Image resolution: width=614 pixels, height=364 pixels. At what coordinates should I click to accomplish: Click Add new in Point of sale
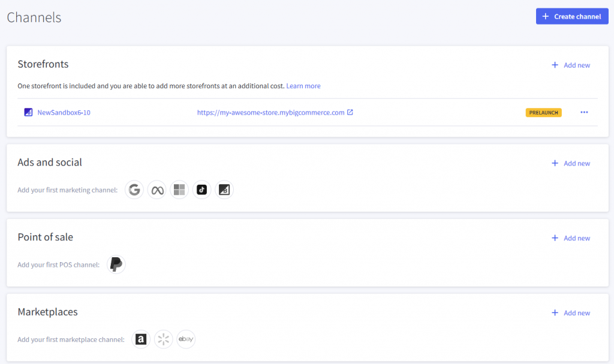point(571,238)
